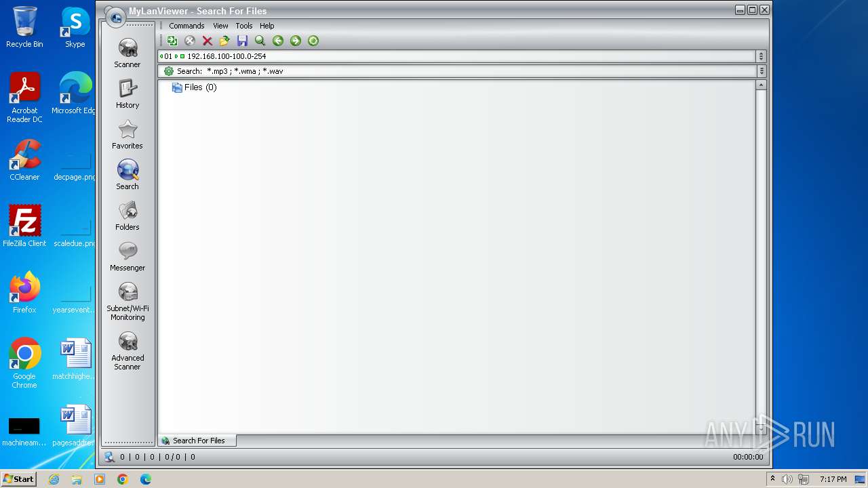Open the Tools menu
868x488 pixels.
click(x=244, y=26)
